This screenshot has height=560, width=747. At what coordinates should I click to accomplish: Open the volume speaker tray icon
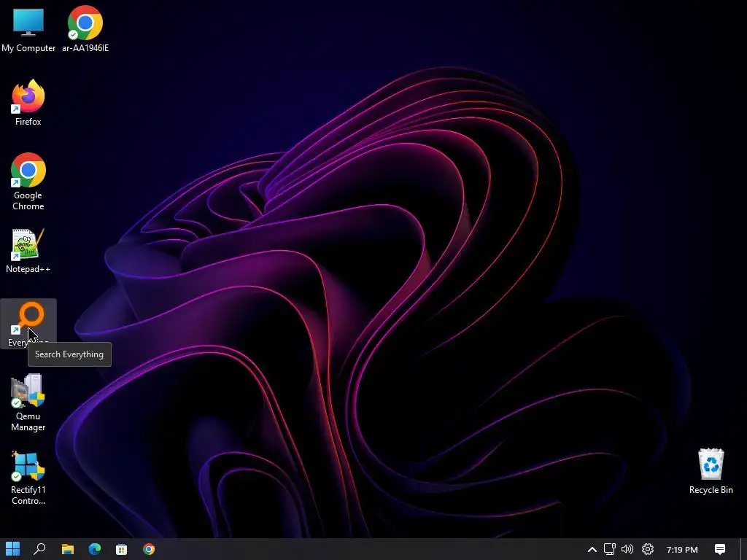tap(627, 550)
